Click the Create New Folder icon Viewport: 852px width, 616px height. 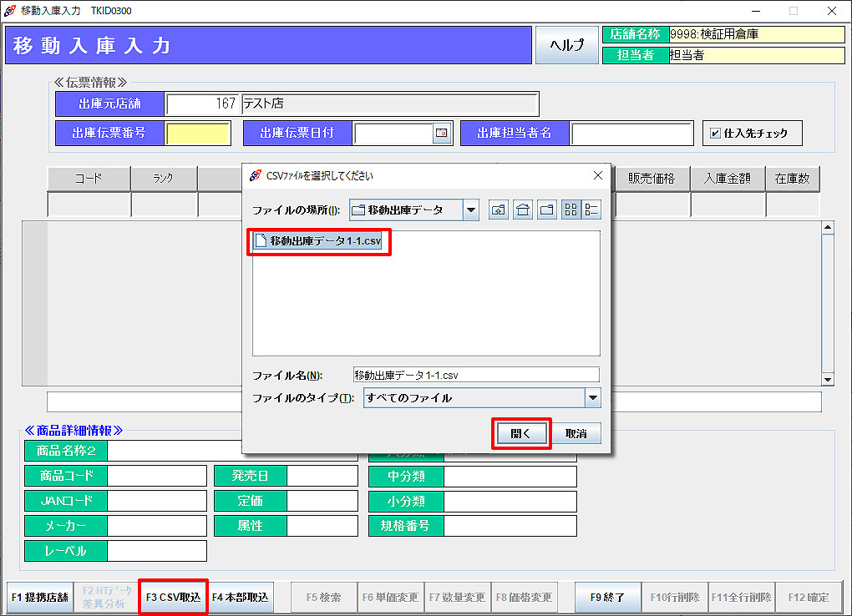[547, 210]
